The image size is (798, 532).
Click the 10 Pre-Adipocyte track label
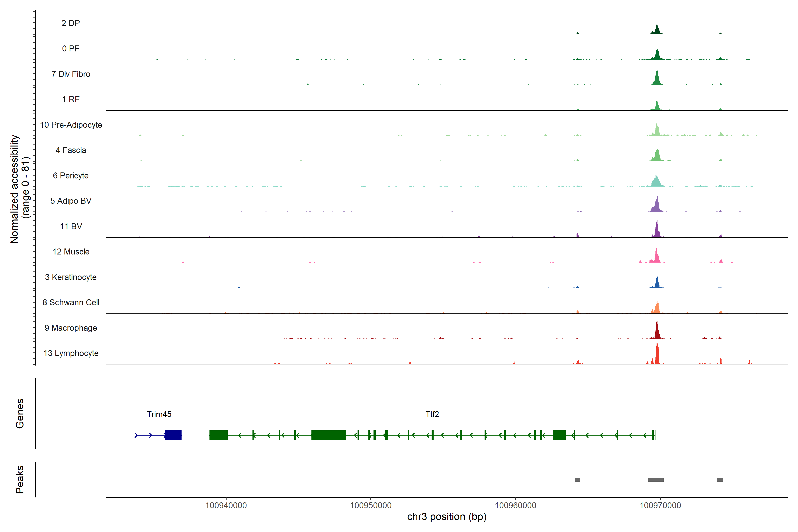pyautogui.click(x=71, y=125)
